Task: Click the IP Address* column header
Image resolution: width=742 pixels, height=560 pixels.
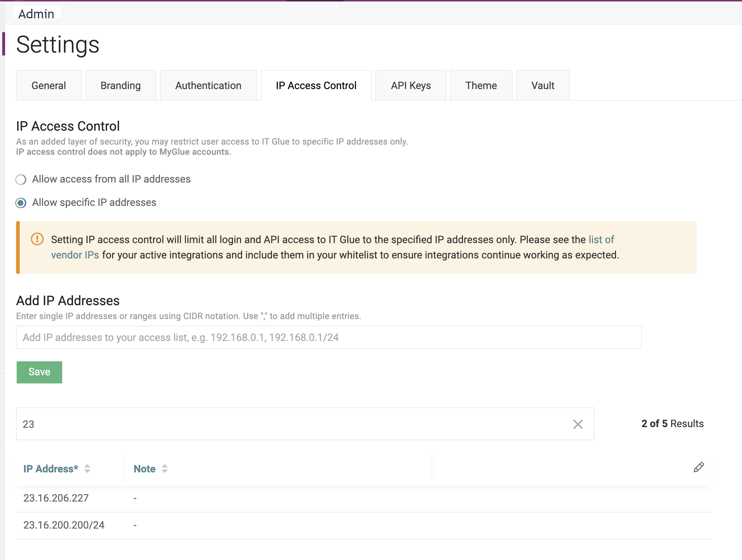Action: tap(51, 469)
